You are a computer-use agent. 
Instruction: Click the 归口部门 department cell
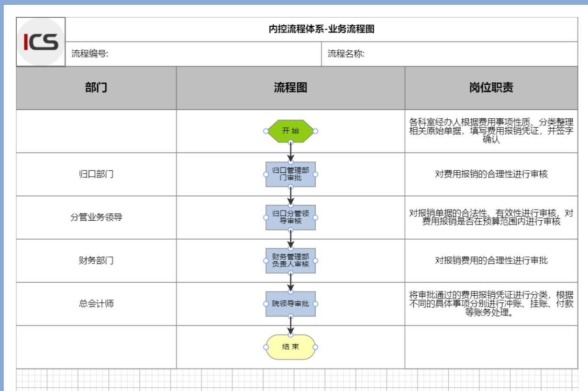coord(96,174)
